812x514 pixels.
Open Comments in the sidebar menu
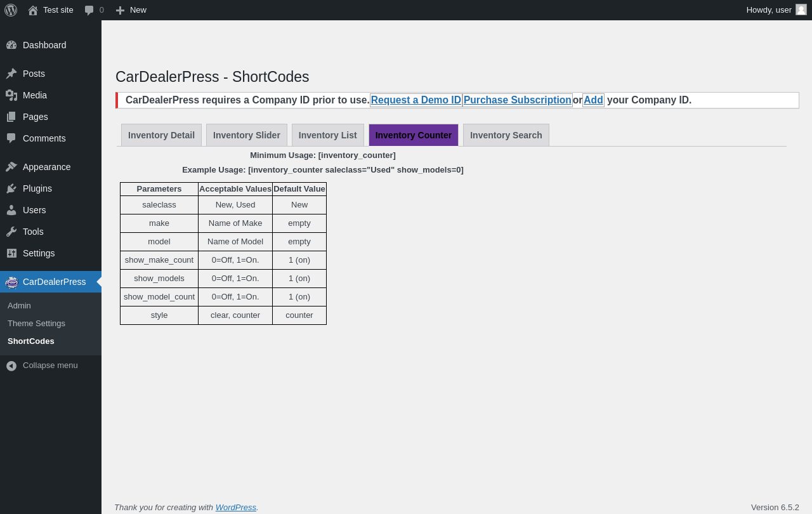[51, 138]
